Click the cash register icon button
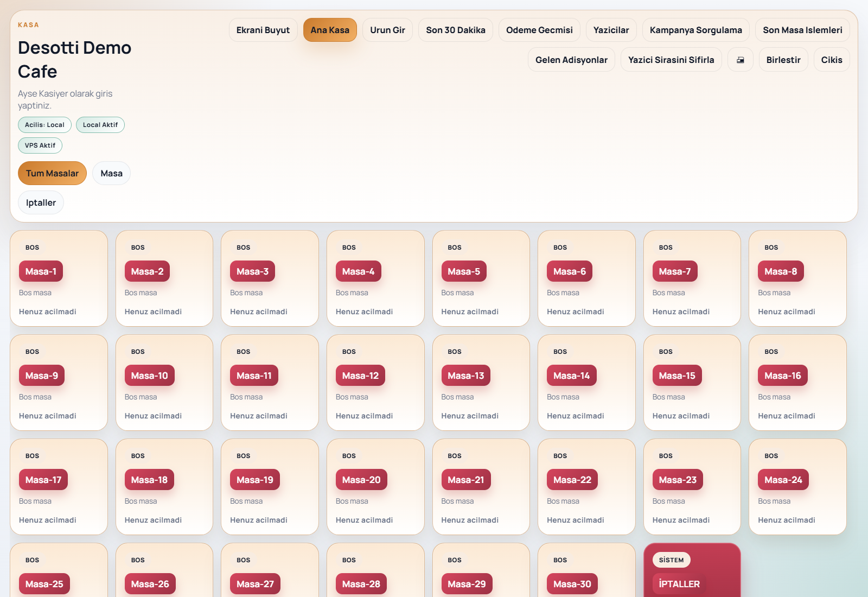 point(741,60)
